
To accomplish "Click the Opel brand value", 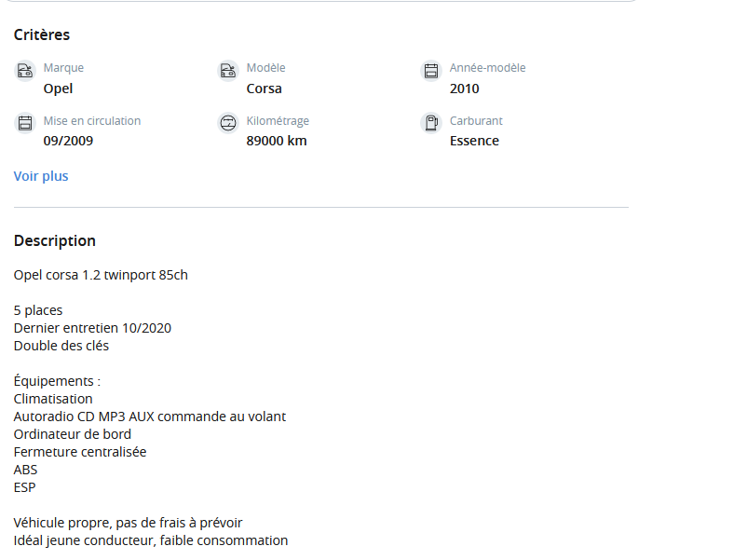I will click(58, 89).
